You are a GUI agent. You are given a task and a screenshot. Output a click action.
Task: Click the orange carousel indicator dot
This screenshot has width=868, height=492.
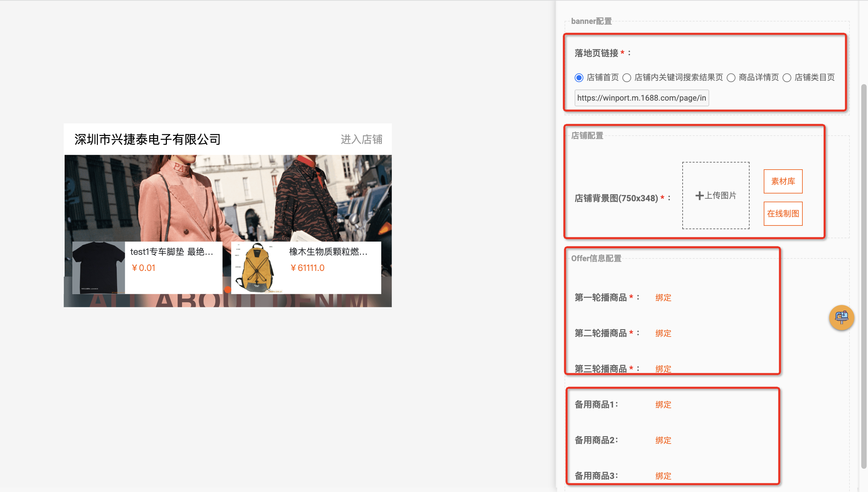[228, 290]
